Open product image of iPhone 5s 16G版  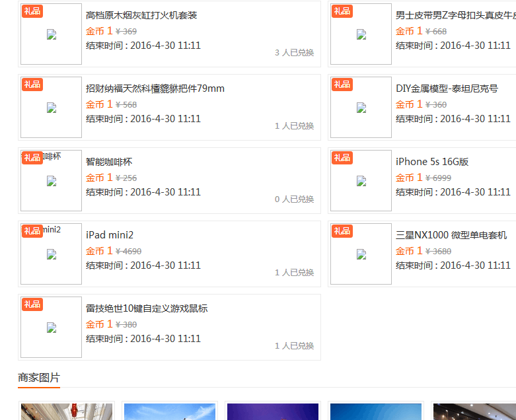[x=361, y=181]
